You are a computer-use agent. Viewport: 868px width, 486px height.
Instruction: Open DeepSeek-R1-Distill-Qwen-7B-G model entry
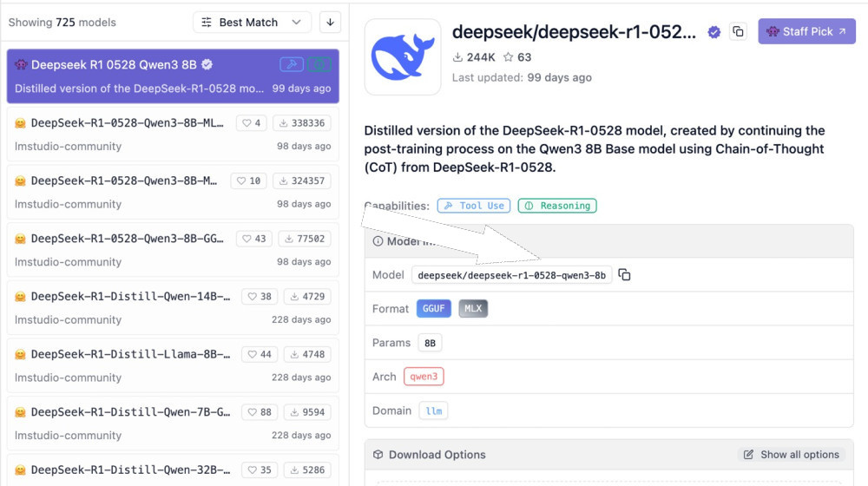(173, 423)
